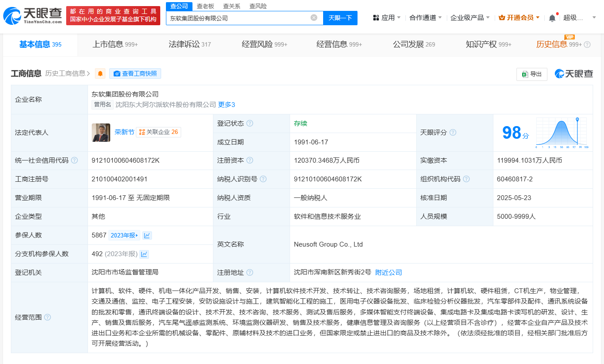Expand the 应用 dropdown menu

click(x=387, y=18)
